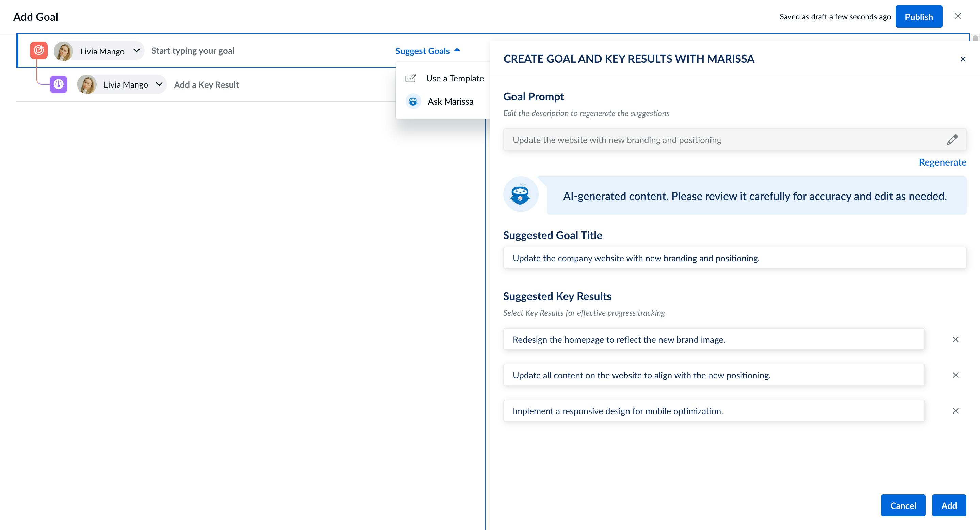This screenshot has width=980, height=530.
Task: Collapse the Suggest Goals dropdown
Action: click(428, 50)
